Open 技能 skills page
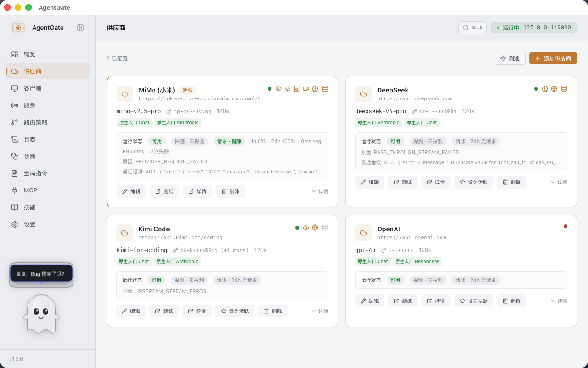Viewport: 588px width, 368px height. (x=47, y=207)
